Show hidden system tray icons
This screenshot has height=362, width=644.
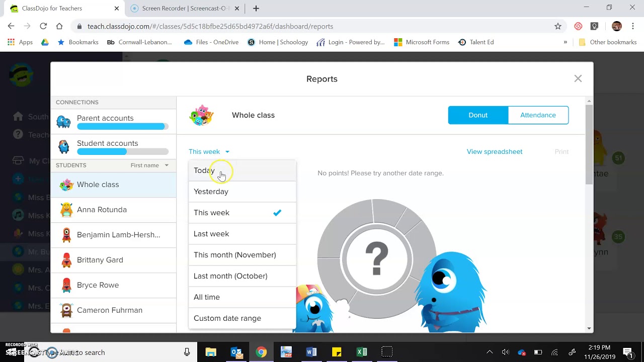tap(490, 352)
